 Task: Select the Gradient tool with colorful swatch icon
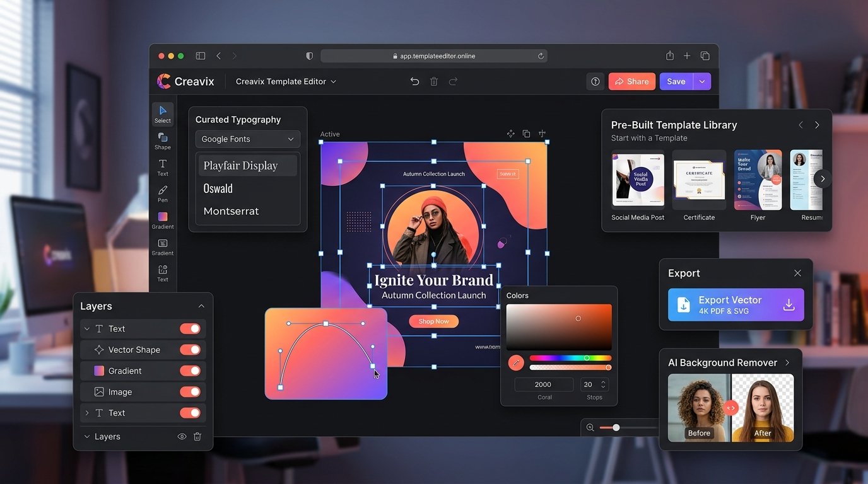click(x=163, y=220)
